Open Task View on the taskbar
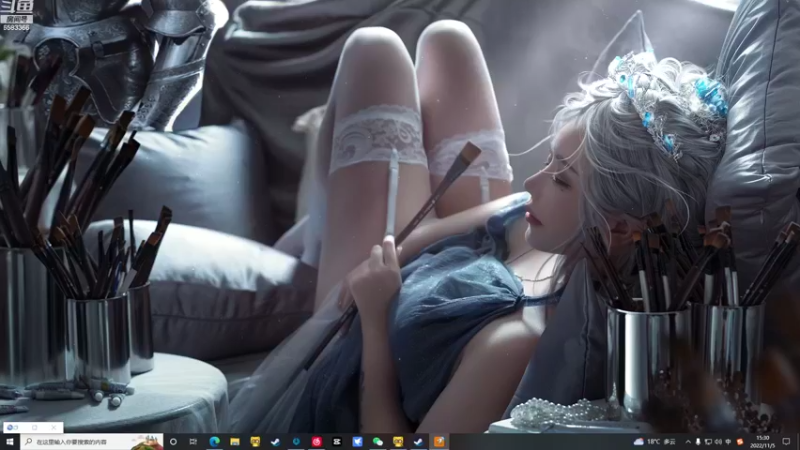 click(x=193, y=442)
